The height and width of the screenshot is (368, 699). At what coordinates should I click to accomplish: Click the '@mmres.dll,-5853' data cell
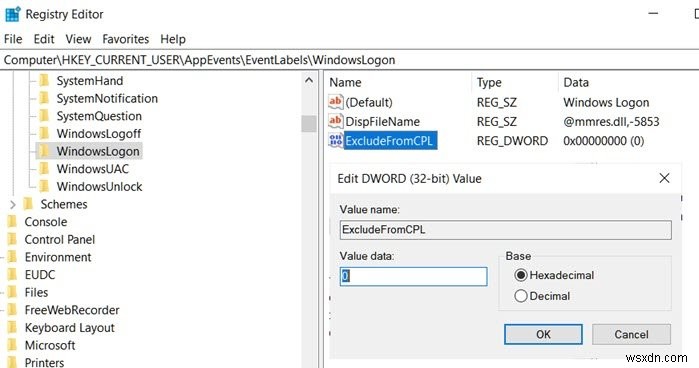coord(611,122)
